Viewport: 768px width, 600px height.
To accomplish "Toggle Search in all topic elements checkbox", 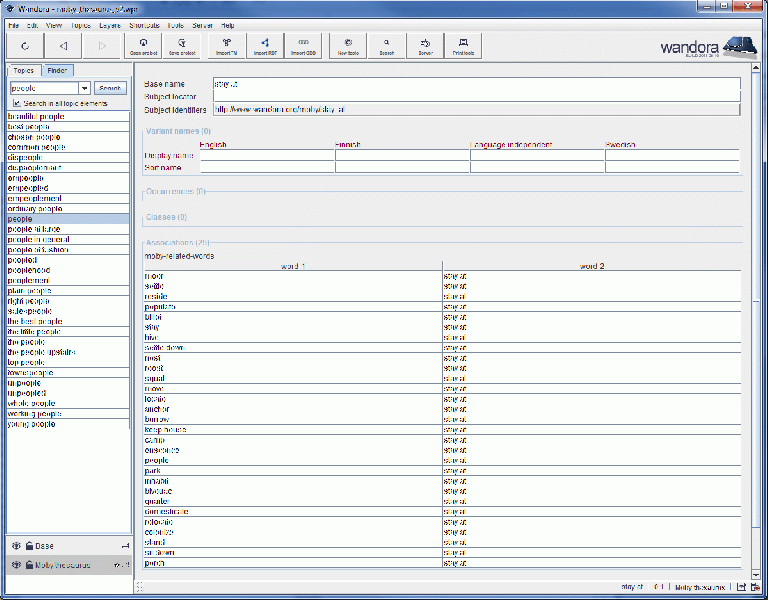I will [x=17, y=103].
